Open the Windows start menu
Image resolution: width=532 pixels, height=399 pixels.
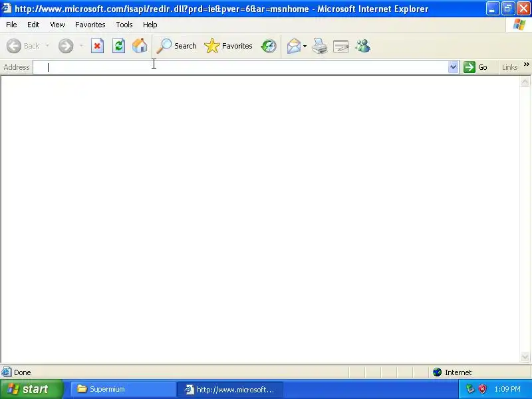pyautogui.click(x=31, y=389)
